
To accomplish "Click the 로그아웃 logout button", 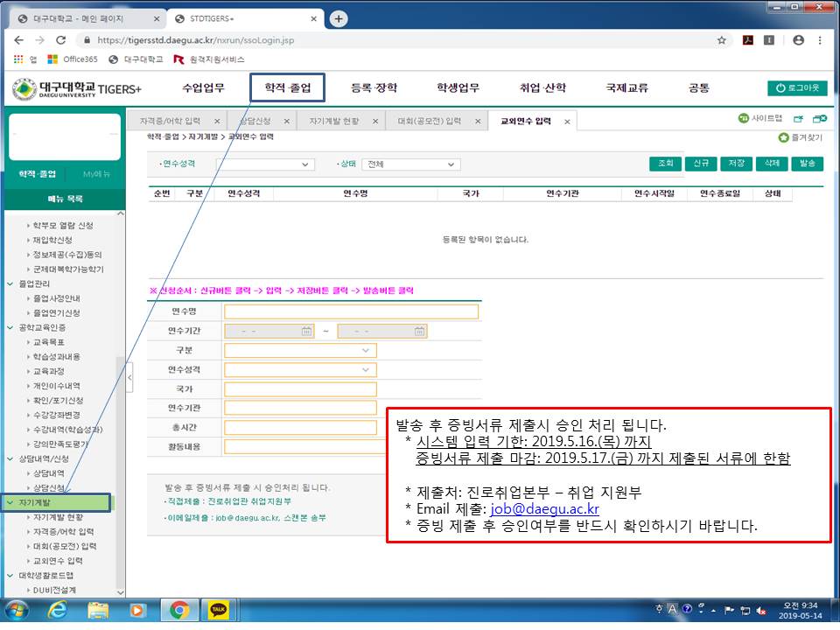I will 796,88.
